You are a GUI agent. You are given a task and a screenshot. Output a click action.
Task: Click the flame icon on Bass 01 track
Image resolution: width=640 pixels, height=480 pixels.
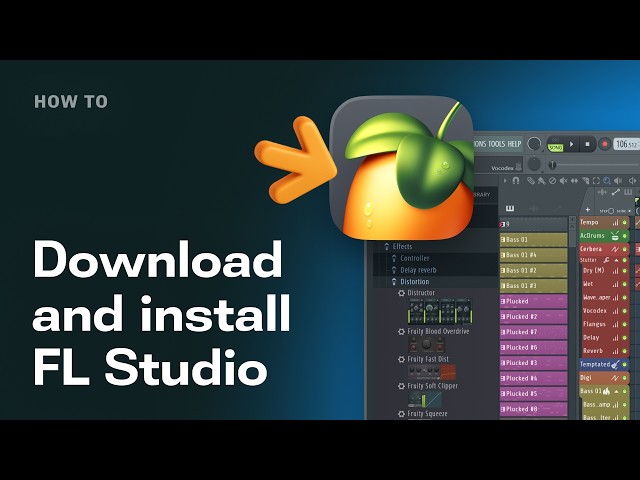point(607,391)
